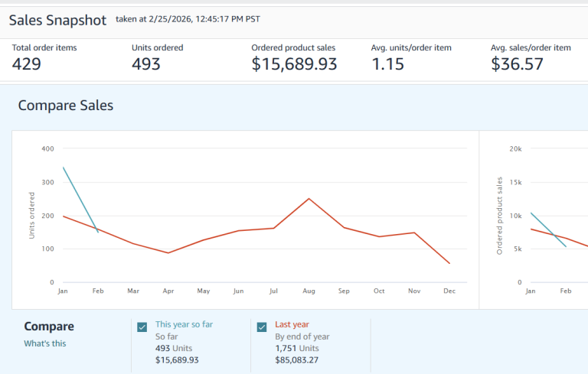Click the December endpoint of the red line
Image resolution: width=588 pixels, height=374 pixels.
point(449,264)
